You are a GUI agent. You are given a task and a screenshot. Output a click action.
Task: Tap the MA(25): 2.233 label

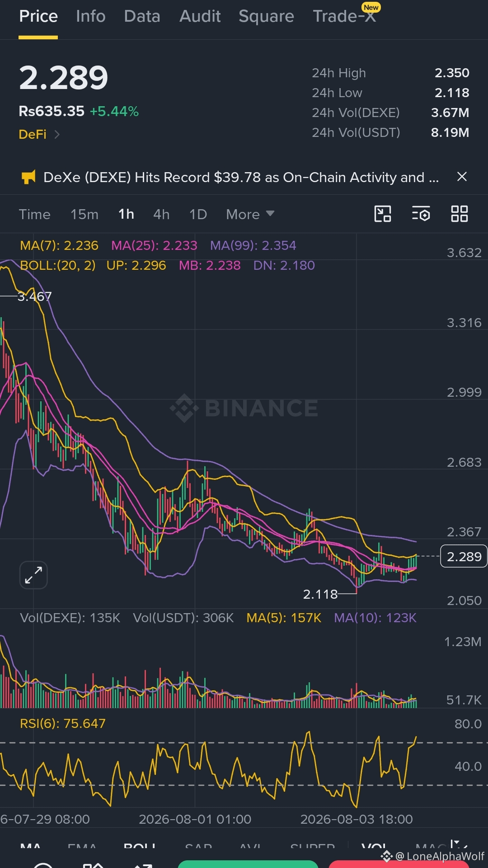(x=154, y=245)
